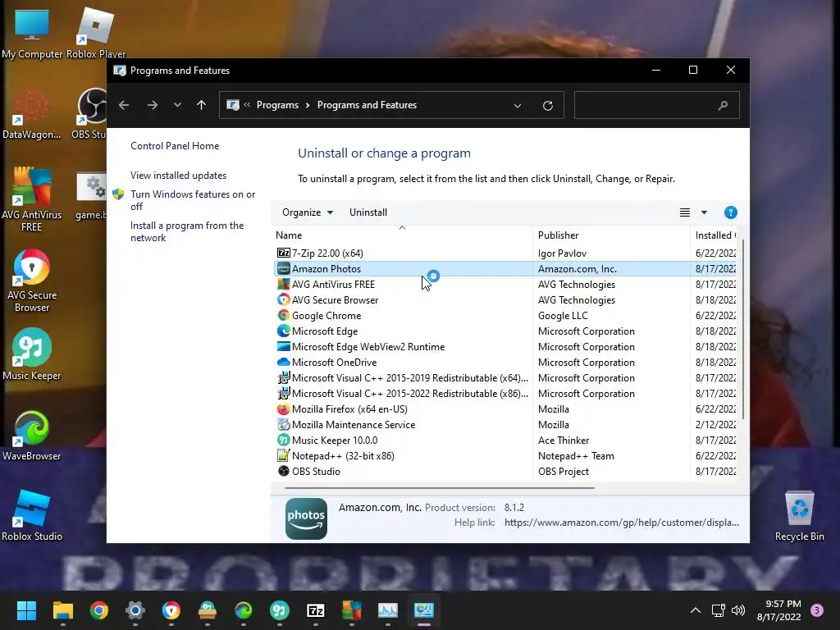840x630 pixels.
Task: Click the Notepad++ Team publisher cell
Action: (x=576, y=455)
